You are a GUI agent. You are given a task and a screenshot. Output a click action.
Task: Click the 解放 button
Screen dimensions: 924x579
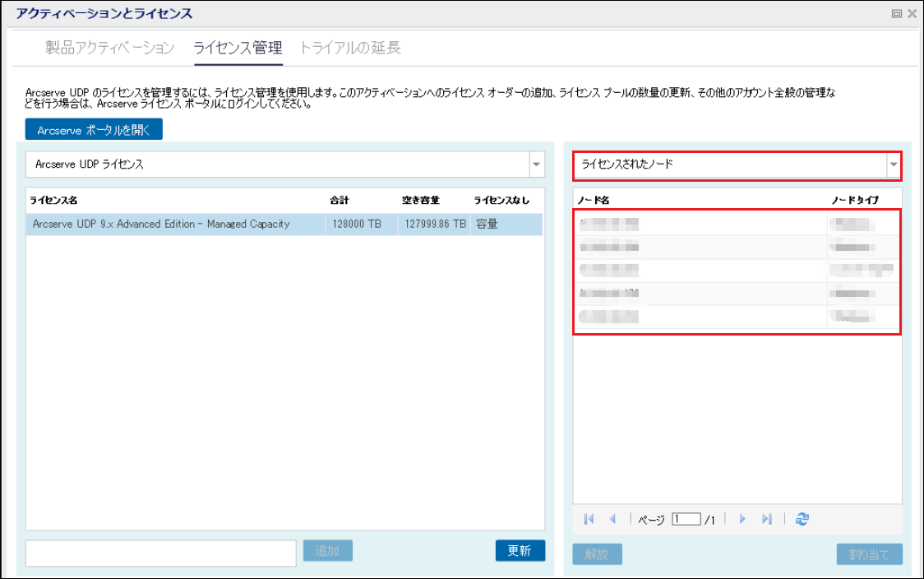597,554
